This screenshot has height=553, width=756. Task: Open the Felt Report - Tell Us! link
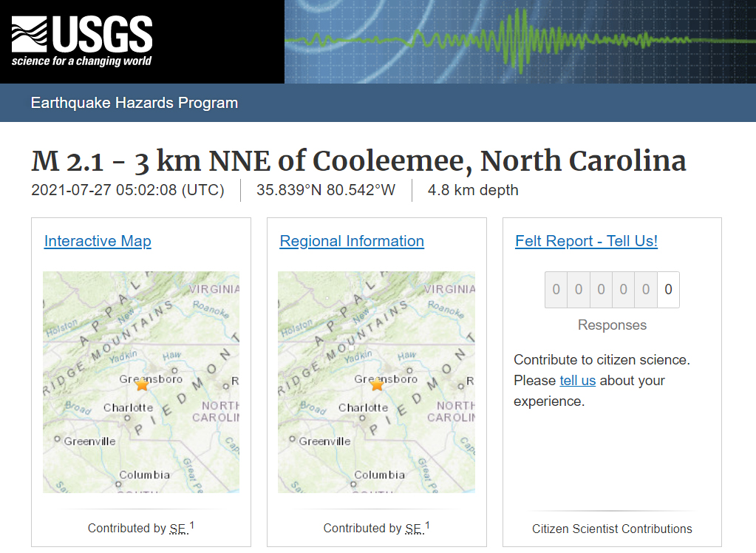coord(586,241)
